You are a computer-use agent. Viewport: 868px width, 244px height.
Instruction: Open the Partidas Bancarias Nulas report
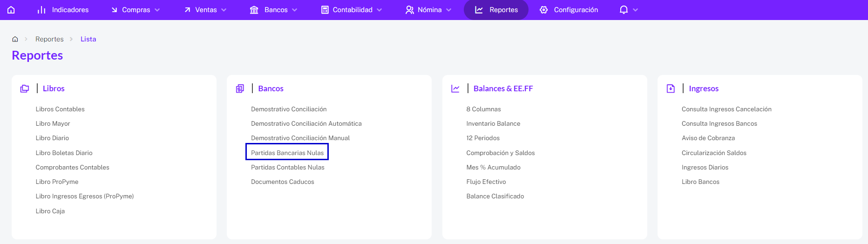click(287, 153)
